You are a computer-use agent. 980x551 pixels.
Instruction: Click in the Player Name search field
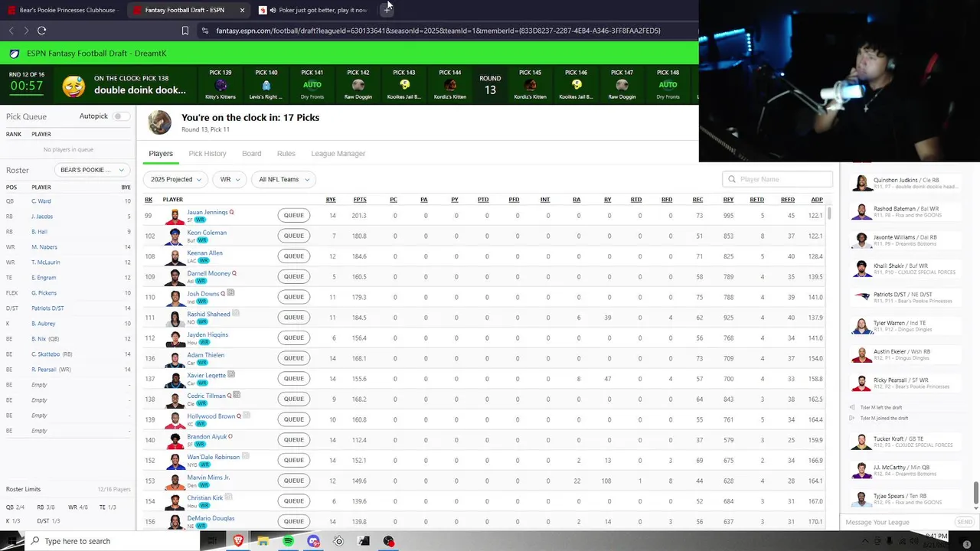point(777,179)
